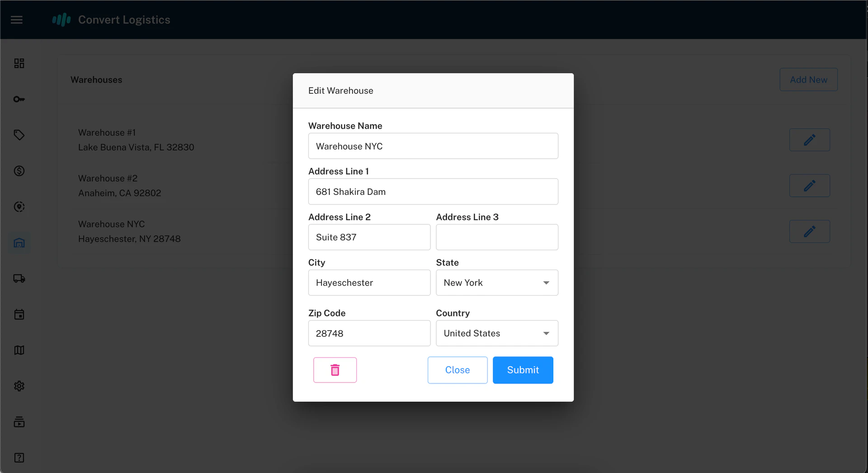The height and width of the screenshot is (473, 868).
Task: Open the location tracking icon in sidebar
Action: point(19,207)
